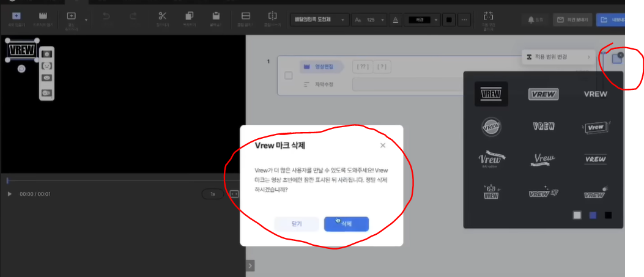
Task: Open the font family dropdown
Action: 319,20
